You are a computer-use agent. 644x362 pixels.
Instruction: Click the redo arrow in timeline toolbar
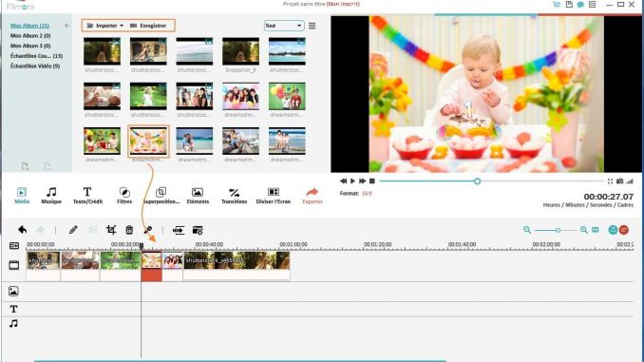(40, 230)
